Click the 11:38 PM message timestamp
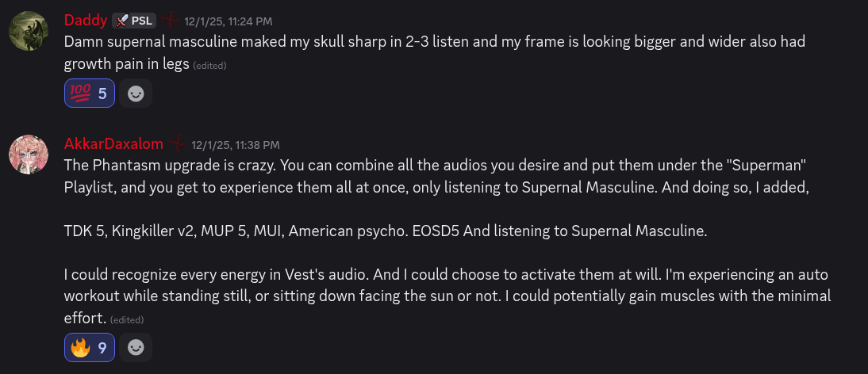 [x=236, y=145]
